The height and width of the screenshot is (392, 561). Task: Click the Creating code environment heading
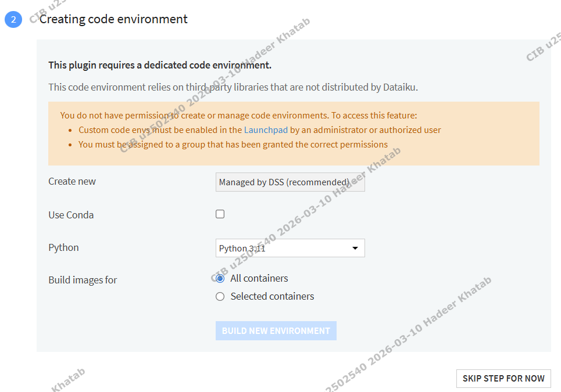[x=113, y=19]
